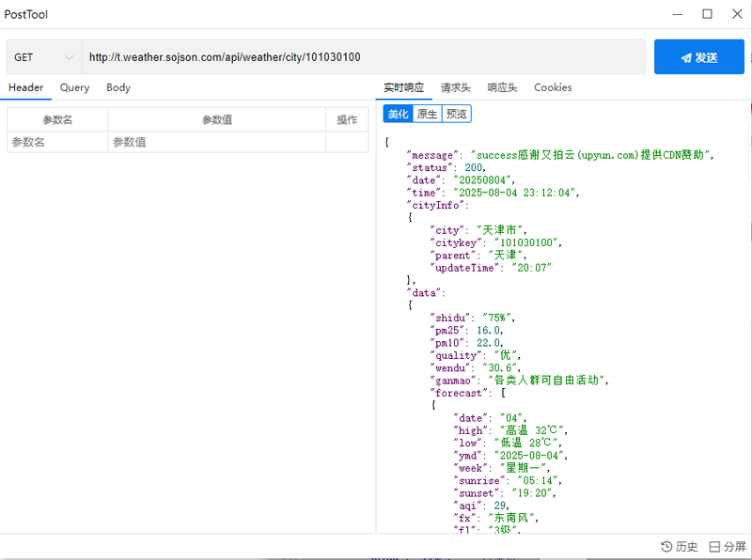The height and width of the screenshot is (560, 752).
Task: Click the blue 发送 send button
Action: pos(698,57)
